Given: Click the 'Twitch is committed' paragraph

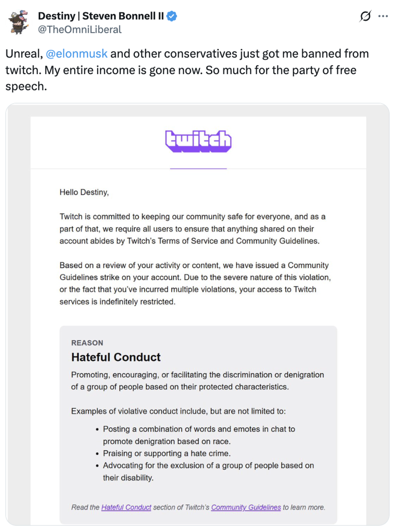Looking at the screenshot, I should (x=192, y=229).
